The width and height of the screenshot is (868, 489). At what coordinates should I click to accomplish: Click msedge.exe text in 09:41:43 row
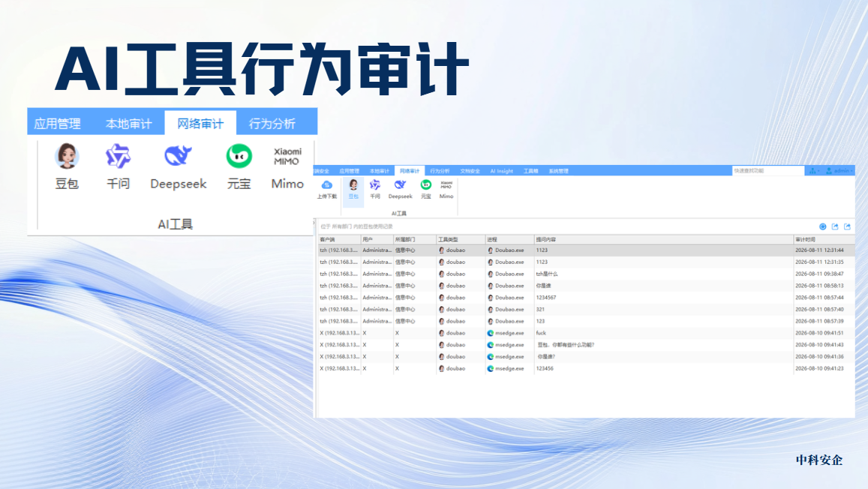pos(509,345)
